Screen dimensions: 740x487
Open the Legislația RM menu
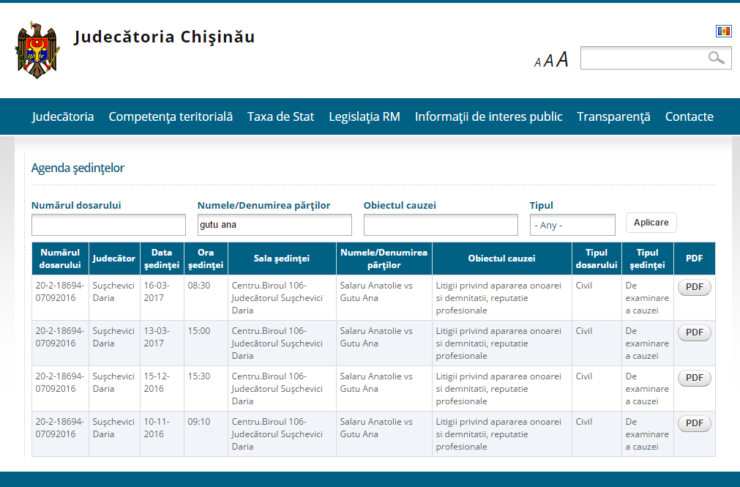(x=364, y=117)
